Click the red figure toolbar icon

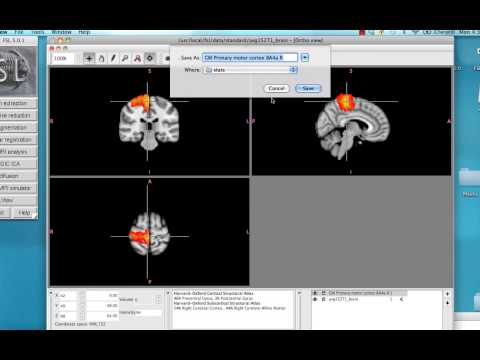(137, 58)
